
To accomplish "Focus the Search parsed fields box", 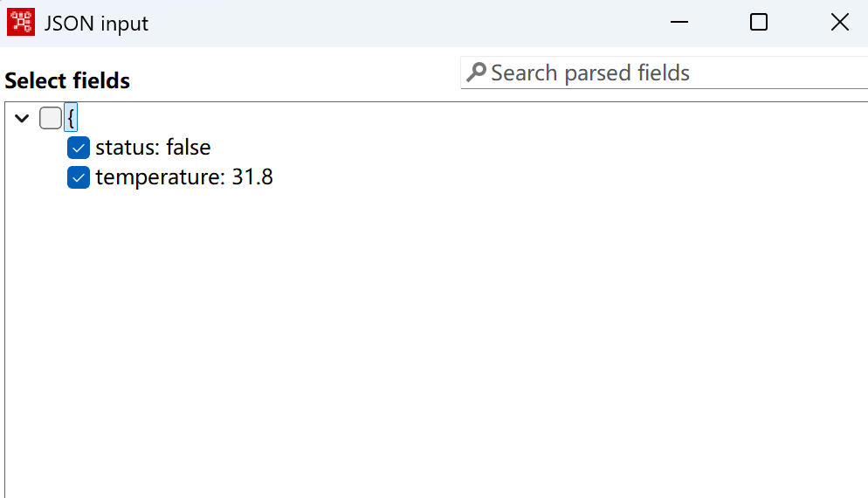I will [665, 73].
